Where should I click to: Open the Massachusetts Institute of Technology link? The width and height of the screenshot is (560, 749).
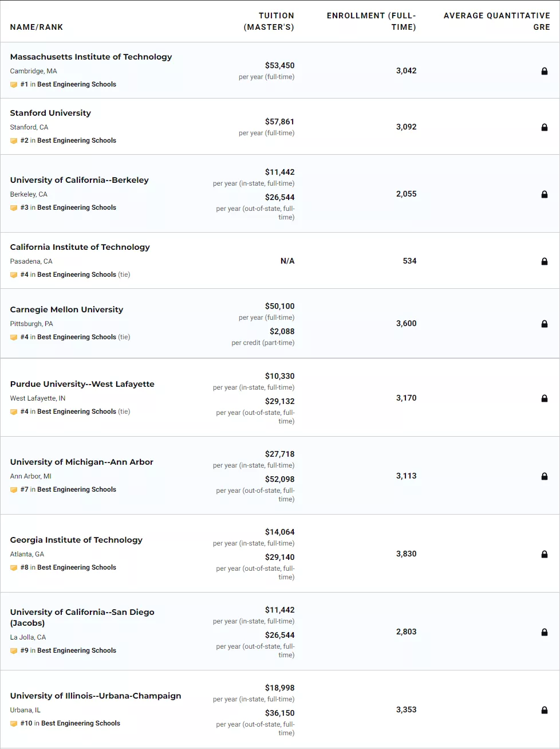[x=91, y=57]
